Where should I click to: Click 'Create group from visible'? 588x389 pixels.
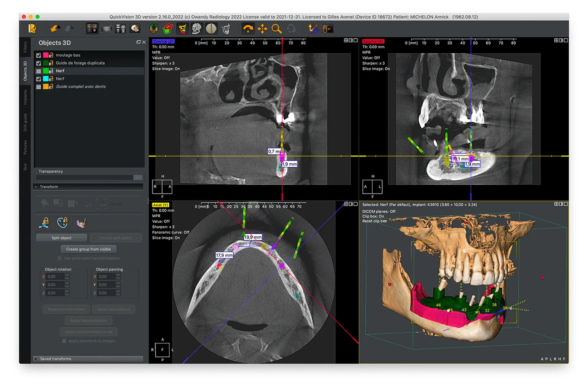pos(89,249)
